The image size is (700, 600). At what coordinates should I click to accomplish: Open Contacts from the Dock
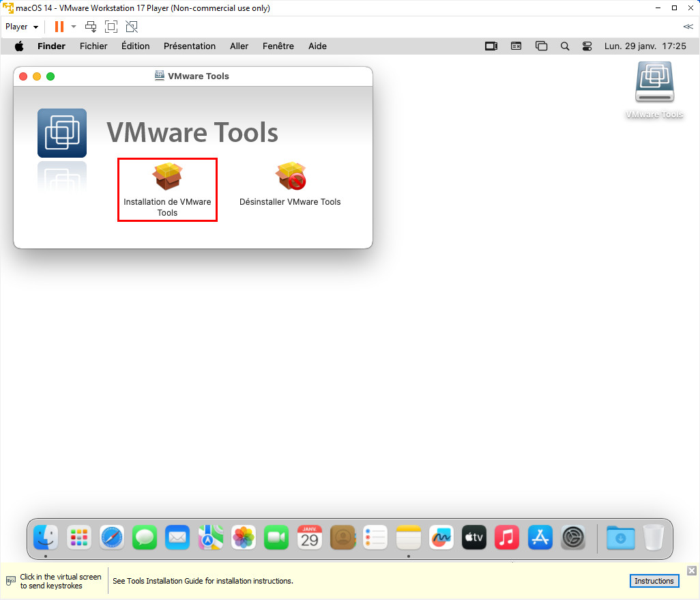pos(342,537)
